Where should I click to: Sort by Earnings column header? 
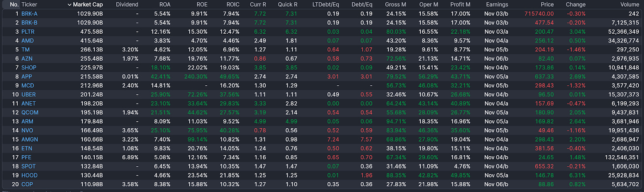click(x=497, y=4)
